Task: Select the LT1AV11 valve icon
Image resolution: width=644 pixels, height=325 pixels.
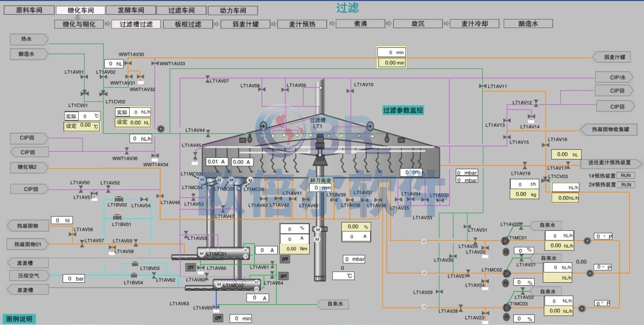Action: click(483, 87)
